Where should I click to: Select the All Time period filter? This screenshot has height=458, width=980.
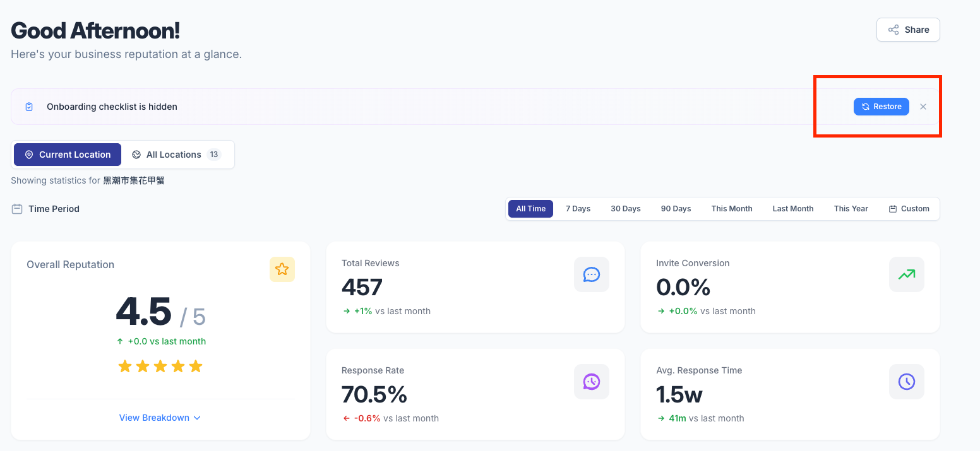click(530, 209)
